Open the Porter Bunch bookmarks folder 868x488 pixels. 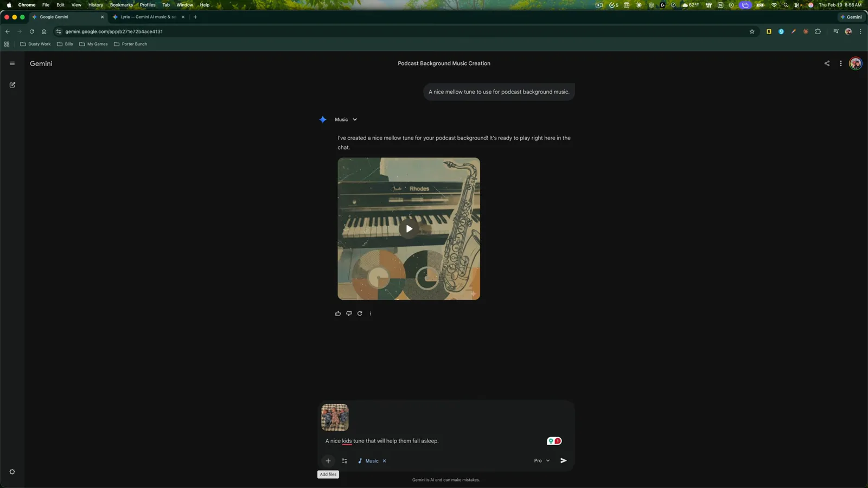[130, 44]
